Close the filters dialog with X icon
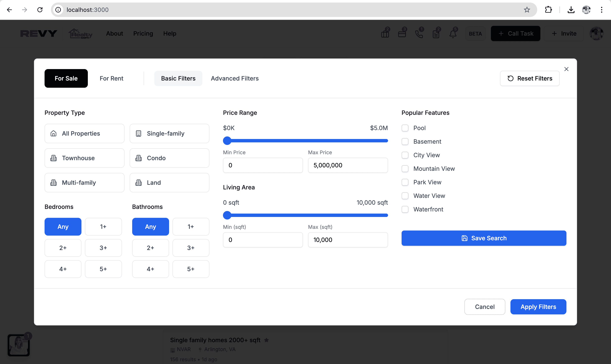Image resolution: width=611 pixels, height=364 pixels. click(x=566, y=69)
